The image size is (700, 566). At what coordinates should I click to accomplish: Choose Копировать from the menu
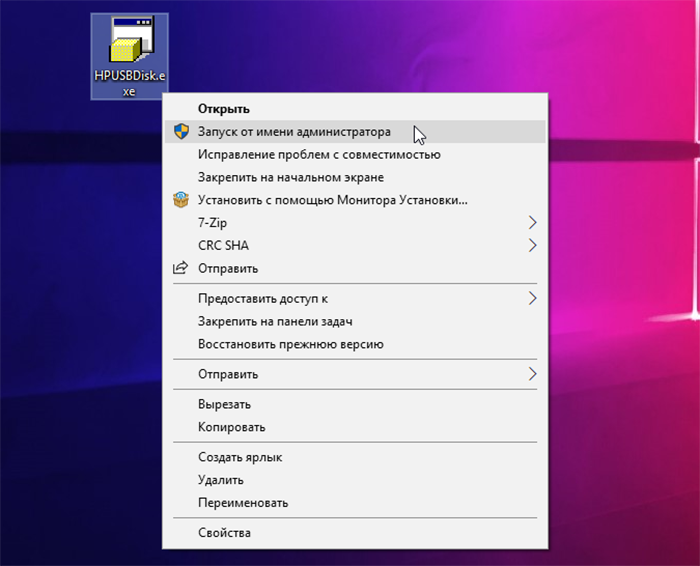pos(355,427)
